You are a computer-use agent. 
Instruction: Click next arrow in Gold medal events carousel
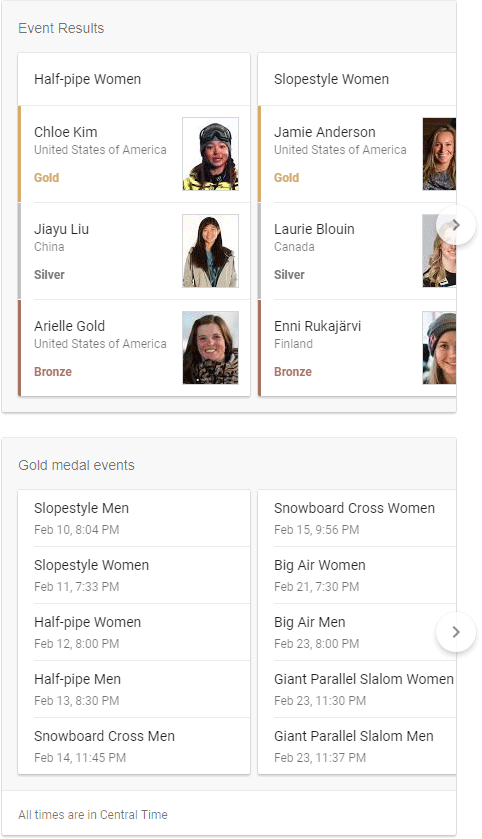tap(456, 632)
